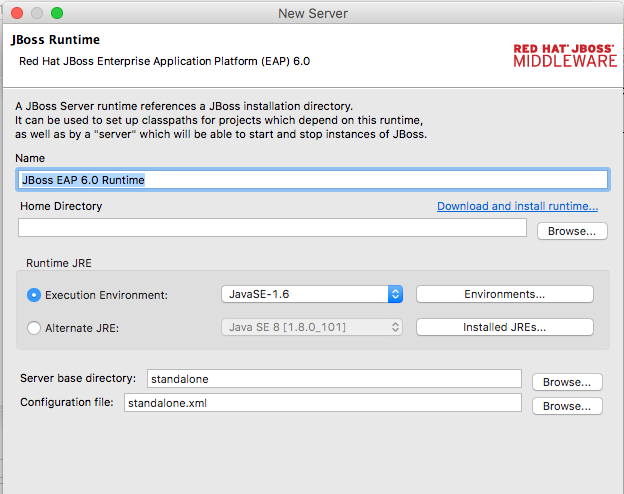Image resolution: width=624 pixels, height=494 pixels.
Task: Select the Execution Environment radio button
Action: (x=35, y=295)
